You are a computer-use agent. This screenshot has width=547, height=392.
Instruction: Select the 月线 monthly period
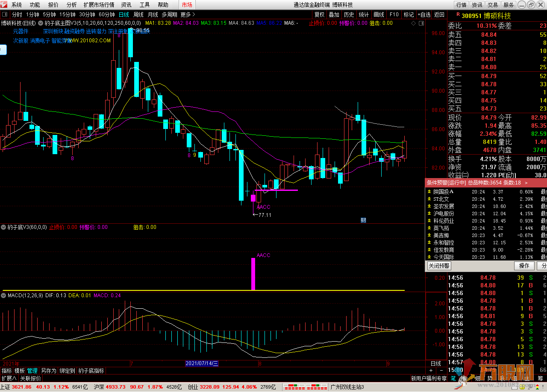[x=153, y=15]
